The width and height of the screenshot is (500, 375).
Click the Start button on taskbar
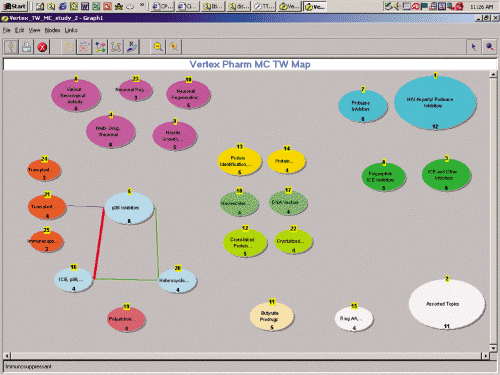click(14, 6)
